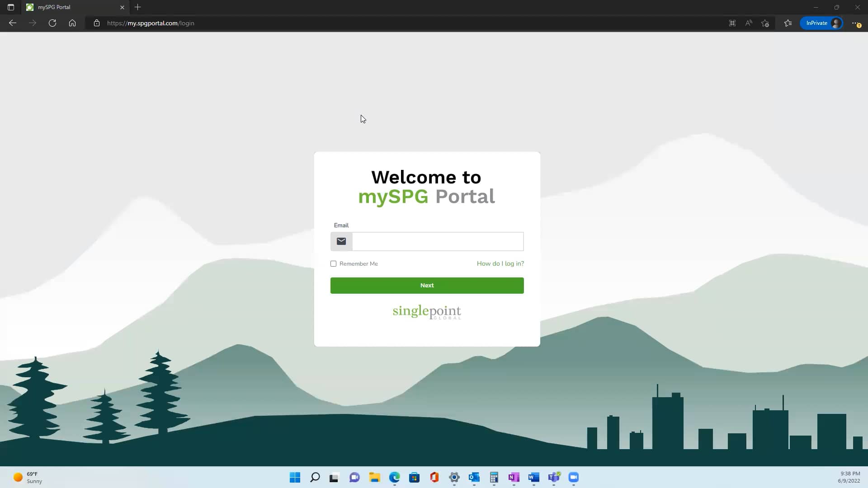Open the Calculator app
This screenshot has width=868, height=488.
click(x=494, y=478)
